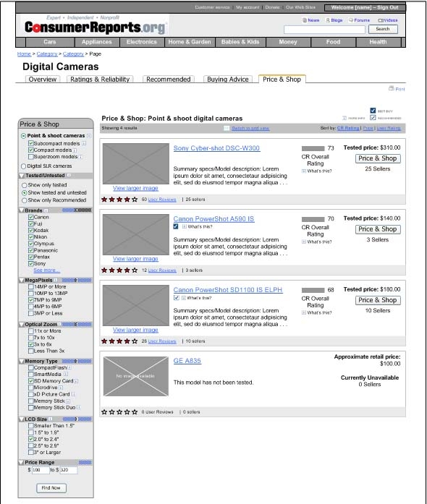Open the GE A835 product link
Viewport: 427px width, 504px height.
click(187, 361)
